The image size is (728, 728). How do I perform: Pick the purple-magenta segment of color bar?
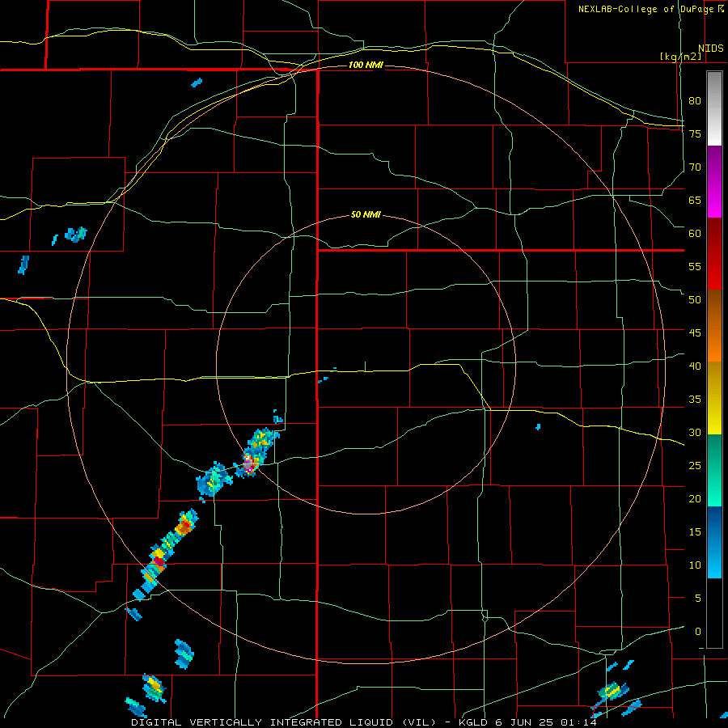coord(714,182)
